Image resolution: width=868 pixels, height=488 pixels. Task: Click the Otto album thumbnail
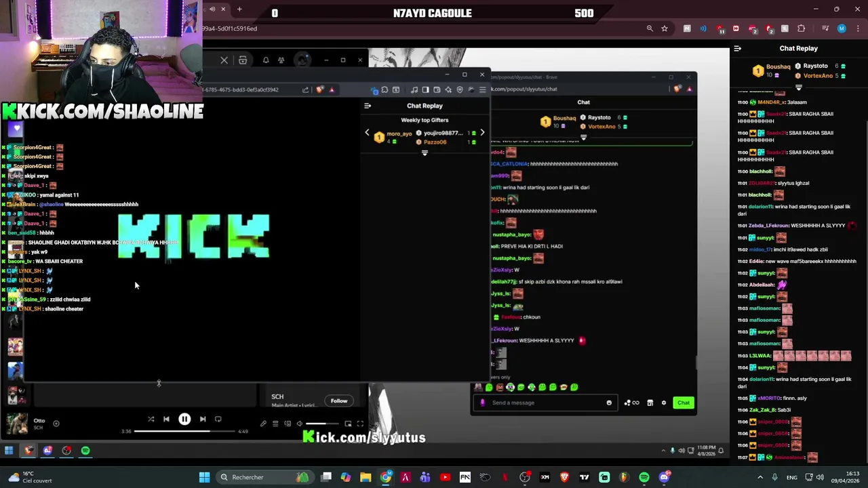pos(17,424)
